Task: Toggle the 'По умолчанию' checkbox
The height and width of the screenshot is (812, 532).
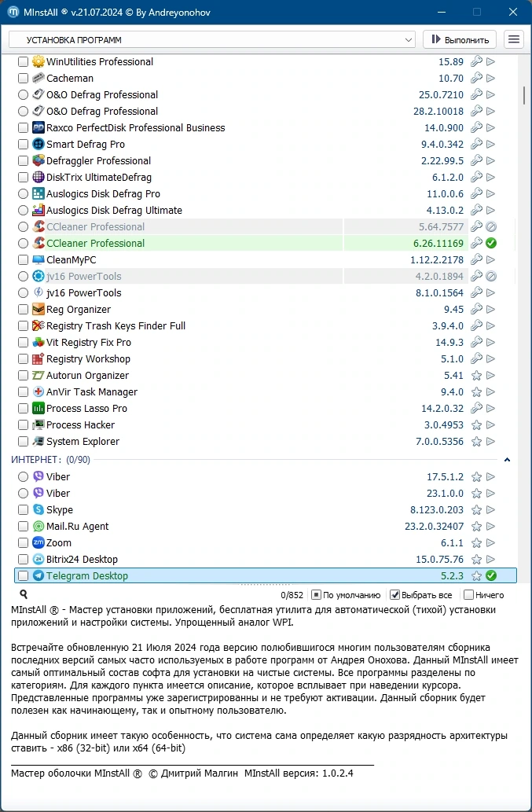Action: click(316, 594)
